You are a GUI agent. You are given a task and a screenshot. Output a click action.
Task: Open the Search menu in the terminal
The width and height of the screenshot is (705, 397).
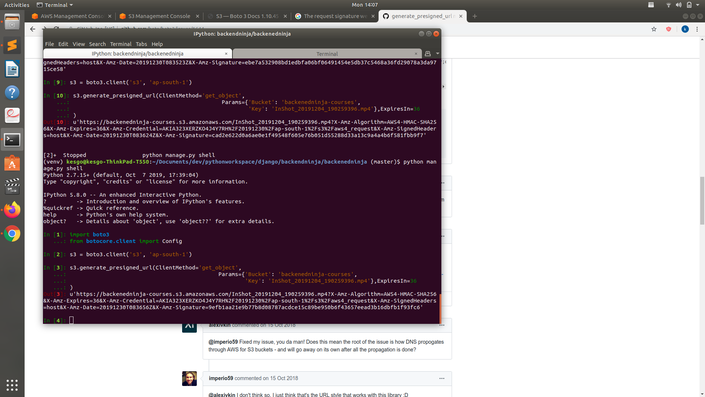pos(97,44)
